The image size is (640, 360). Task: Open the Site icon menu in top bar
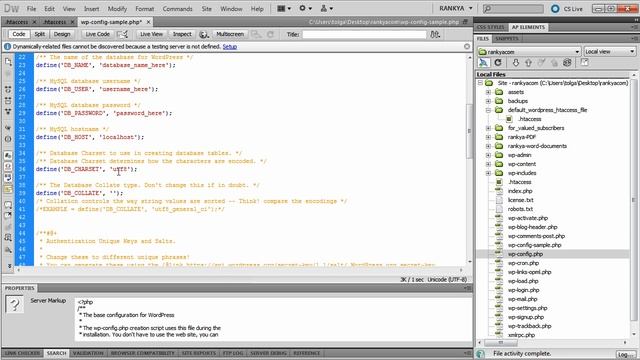click(326, 8)
